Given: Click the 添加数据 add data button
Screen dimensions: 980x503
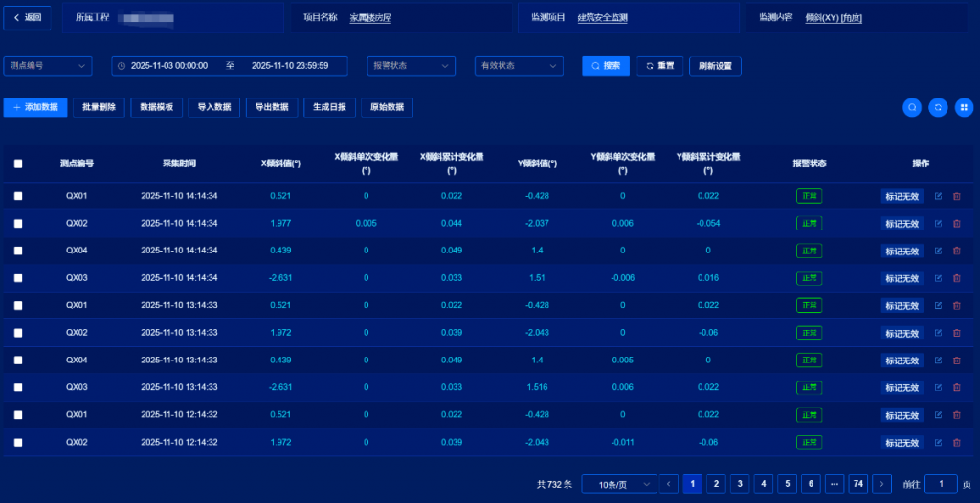Looking at the screenshot, I should pyautogui.click(x=35, y=107).
